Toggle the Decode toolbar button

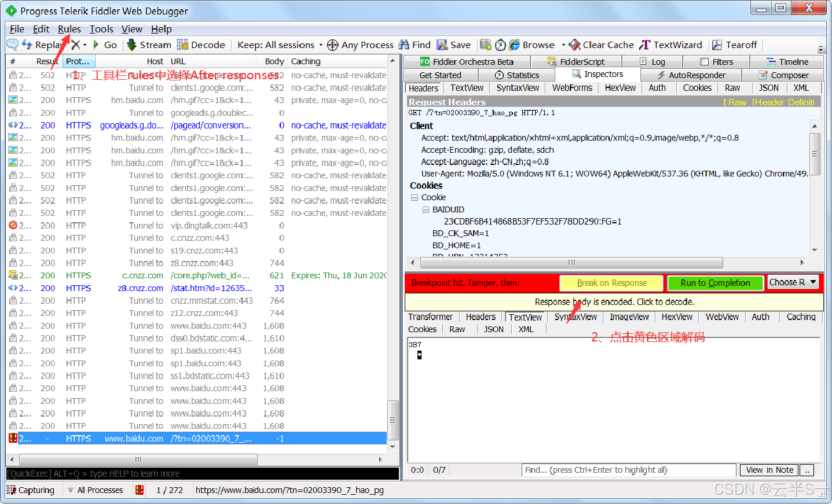coord(201,45)
